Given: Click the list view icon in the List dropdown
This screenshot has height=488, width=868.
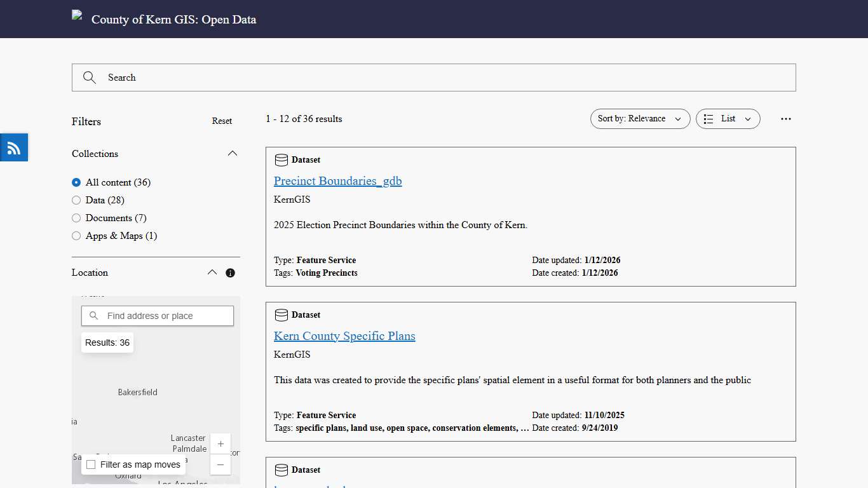Looking at the screenshot, I should (709, 119).
